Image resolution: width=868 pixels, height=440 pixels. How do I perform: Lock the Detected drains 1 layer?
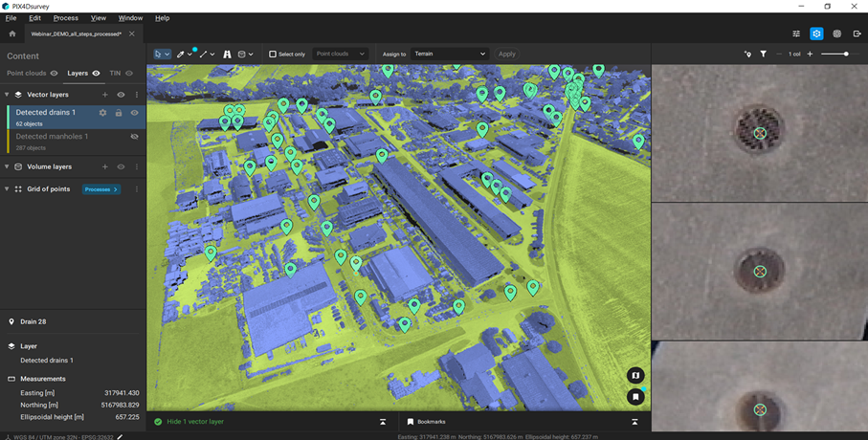pyautogui.click(x=119, y=112)
